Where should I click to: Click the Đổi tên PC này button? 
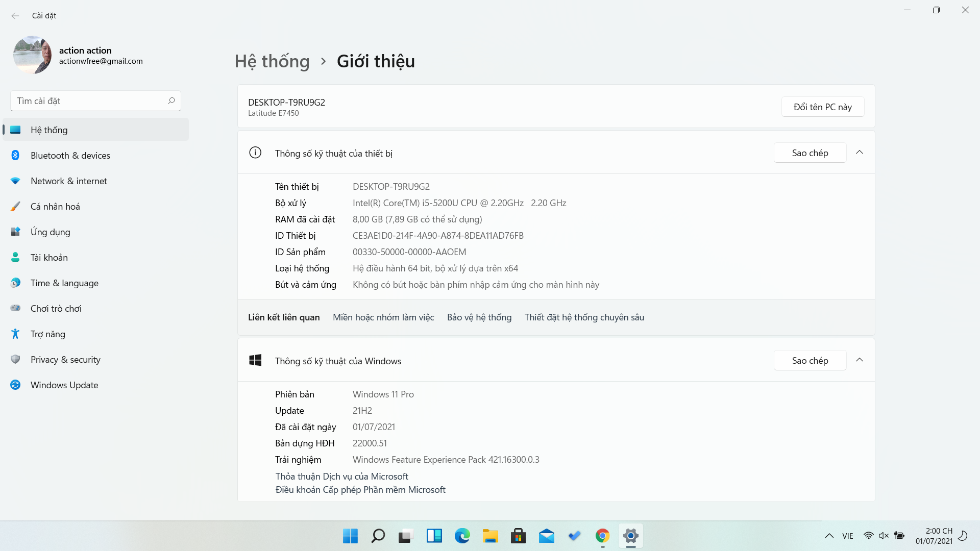823,107
